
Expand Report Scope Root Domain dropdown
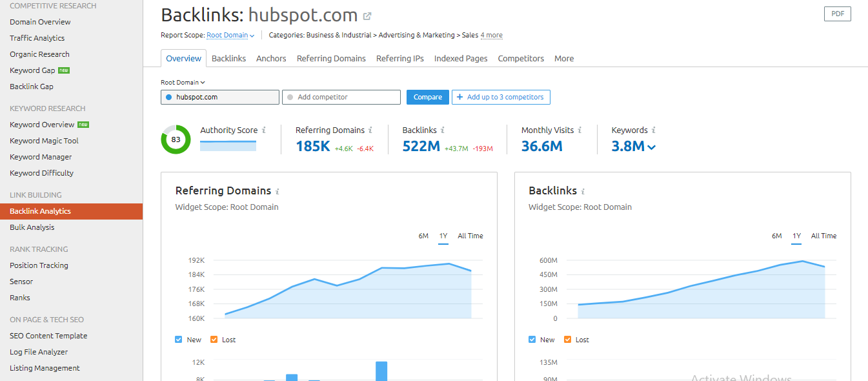pos(230,36)
